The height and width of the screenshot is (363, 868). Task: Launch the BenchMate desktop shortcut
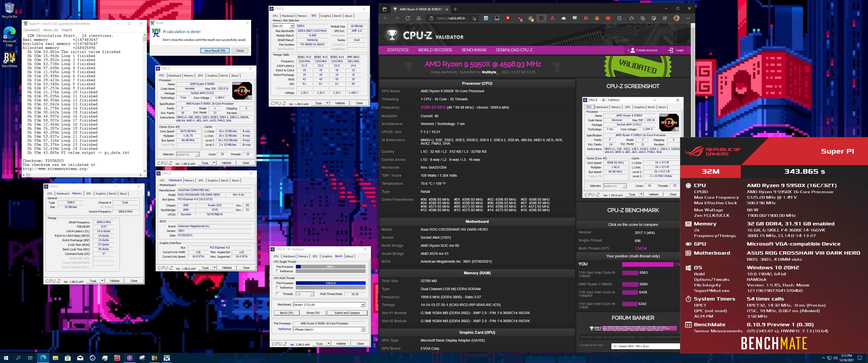[x=9, y=59]
